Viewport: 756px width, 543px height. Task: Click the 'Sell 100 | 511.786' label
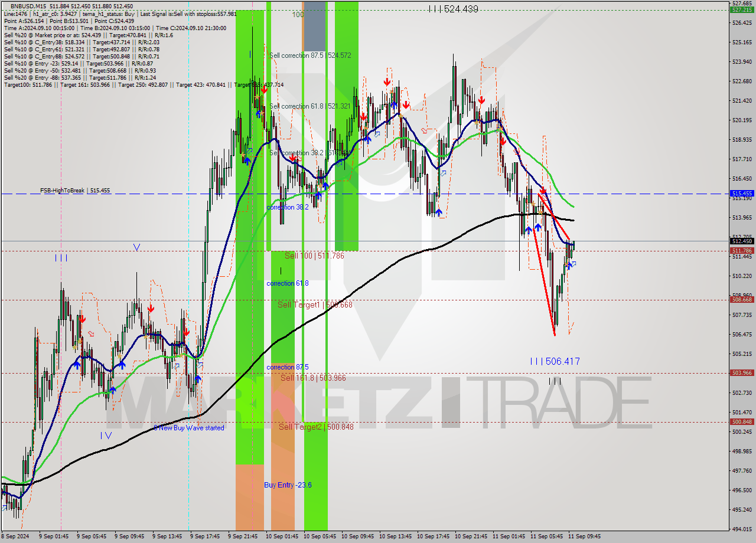click(314, 256)
